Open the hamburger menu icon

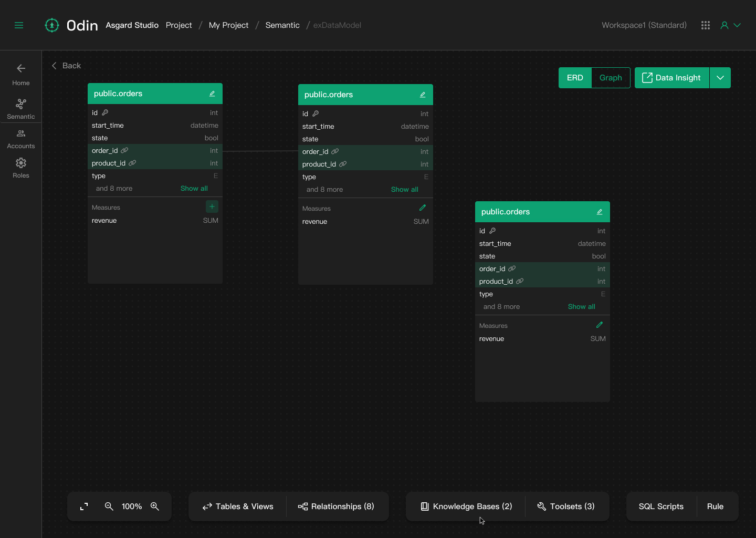point(19,25)
